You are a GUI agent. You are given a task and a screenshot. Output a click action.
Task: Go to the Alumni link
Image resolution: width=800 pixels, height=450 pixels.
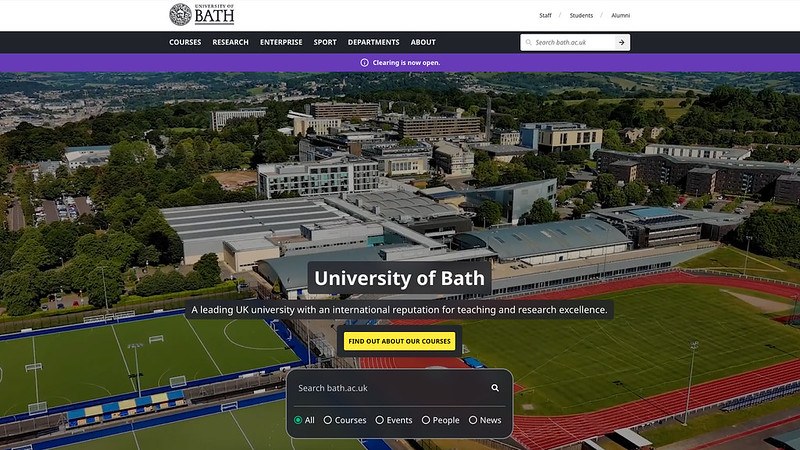coord(620,15)
